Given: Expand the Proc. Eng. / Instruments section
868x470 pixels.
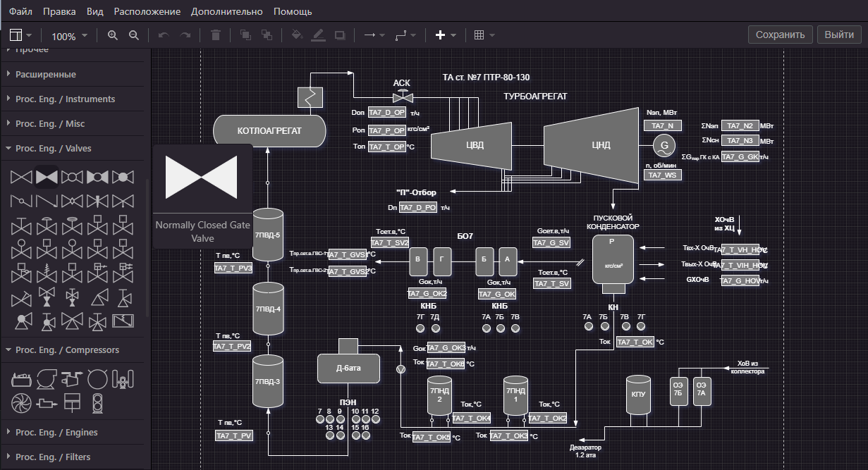Looking at the screenshot, I should click(65, 99).
